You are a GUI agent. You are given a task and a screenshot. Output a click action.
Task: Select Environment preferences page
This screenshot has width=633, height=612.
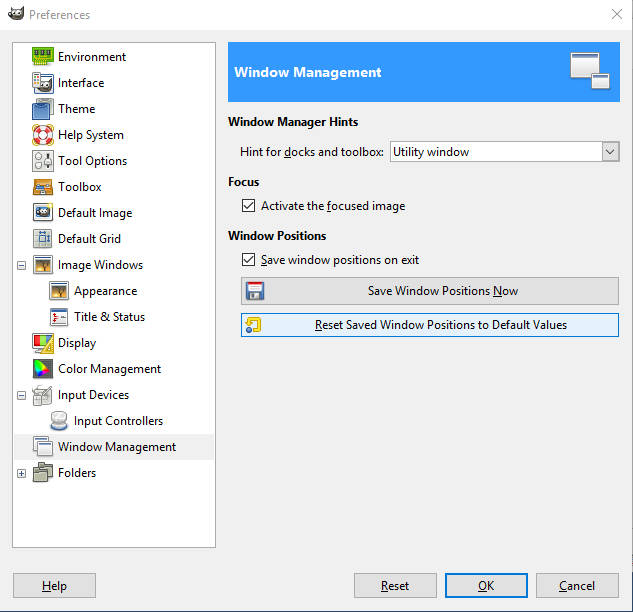(x=92, y=57)
